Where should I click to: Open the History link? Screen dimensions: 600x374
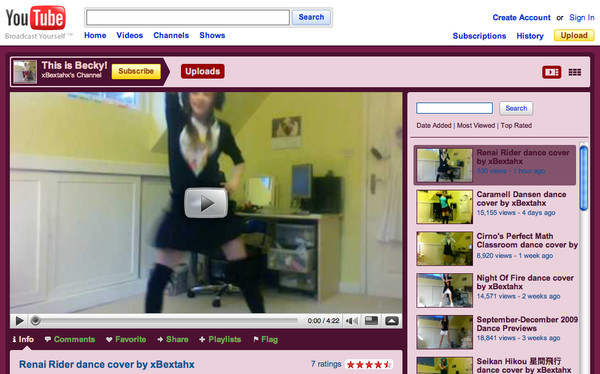[x=530, y=36]
